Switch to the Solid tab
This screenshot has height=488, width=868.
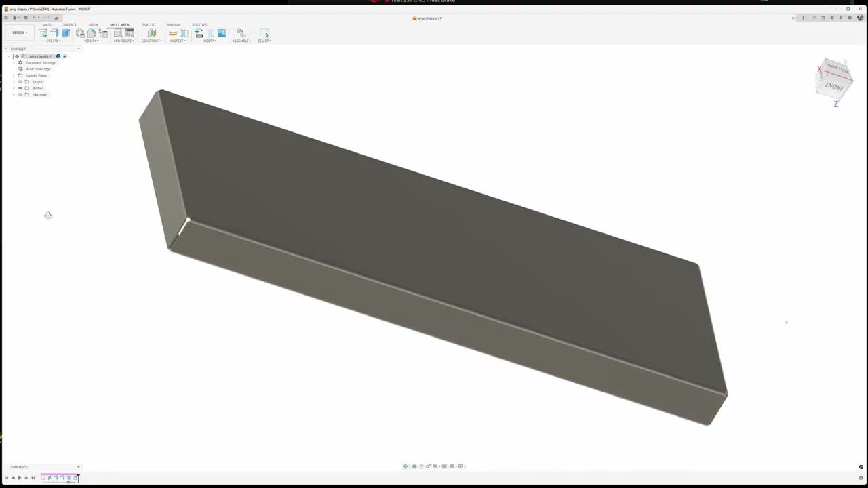coord(47,25)
